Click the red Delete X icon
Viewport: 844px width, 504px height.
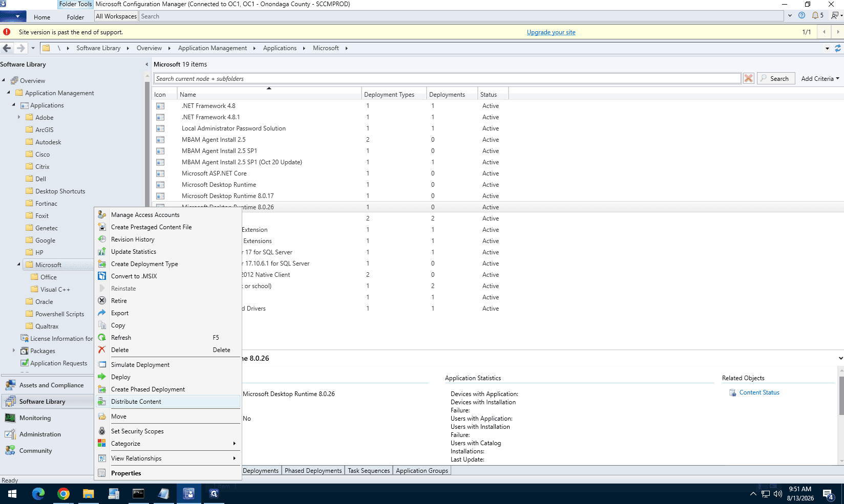pyautogui.click(x=102, y=349)
